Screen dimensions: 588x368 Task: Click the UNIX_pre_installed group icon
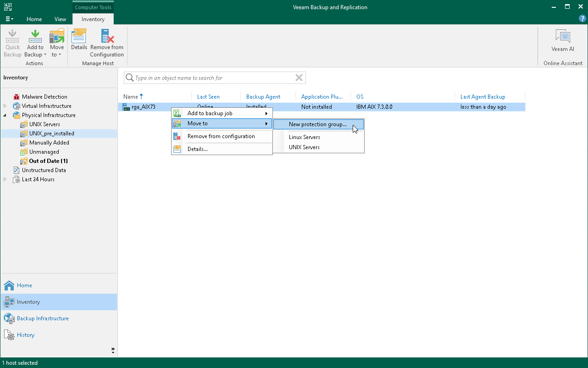pyautogui.click(x=24, y=134)
